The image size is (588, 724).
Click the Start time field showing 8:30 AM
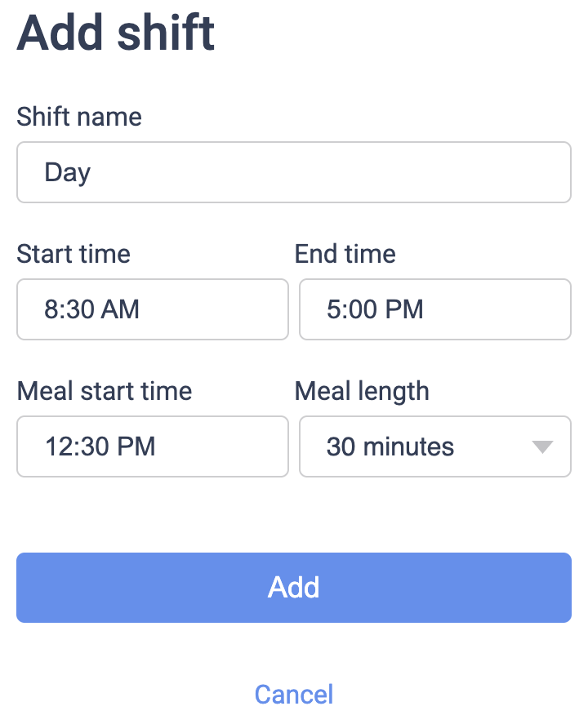point(152,309)
